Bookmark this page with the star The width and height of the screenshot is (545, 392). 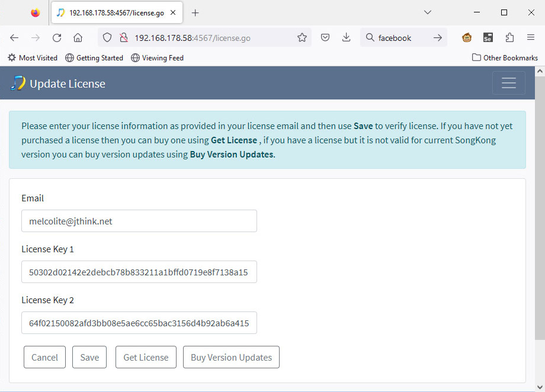(x=302, y=37)
